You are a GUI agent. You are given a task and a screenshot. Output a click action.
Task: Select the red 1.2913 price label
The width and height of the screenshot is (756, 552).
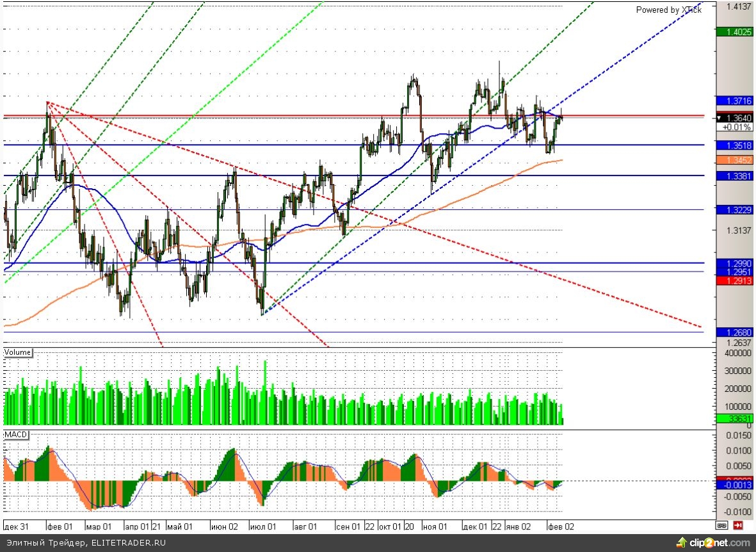click(734, 280)
